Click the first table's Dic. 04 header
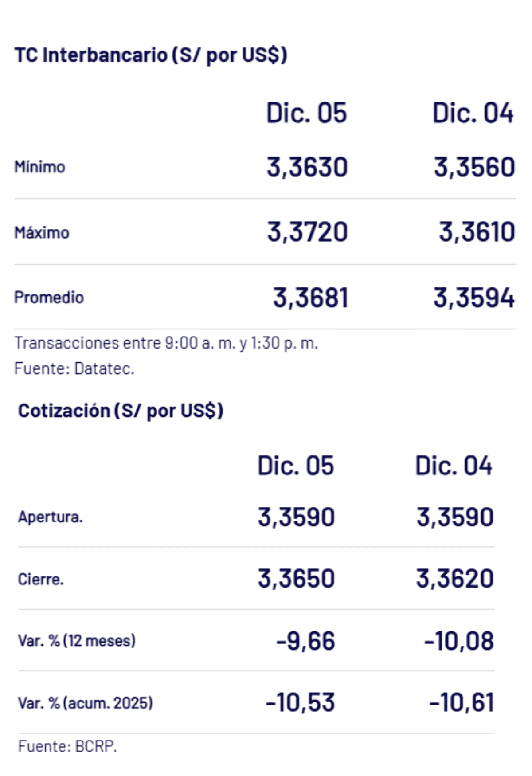 click(473, 113)
